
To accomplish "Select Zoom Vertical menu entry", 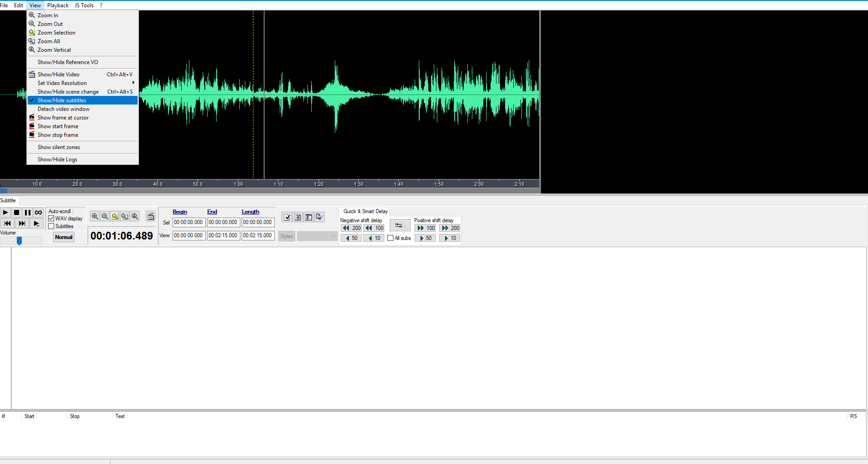I will click(x=83, y=50).
